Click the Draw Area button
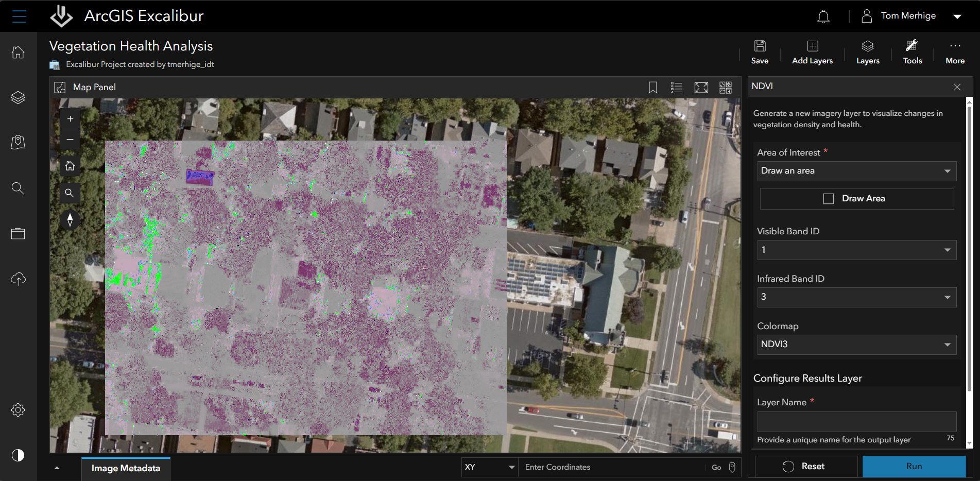The image size is (980, 481). [x=856, y=199]
